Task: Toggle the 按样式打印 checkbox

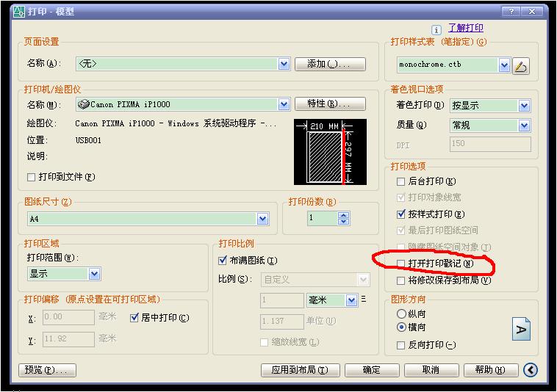Action: point(400,214)
